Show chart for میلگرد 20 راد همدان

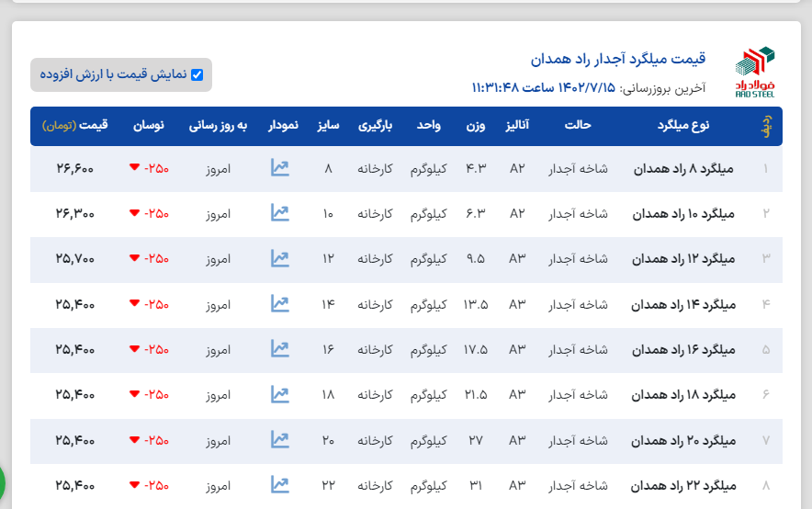point(280,439)
